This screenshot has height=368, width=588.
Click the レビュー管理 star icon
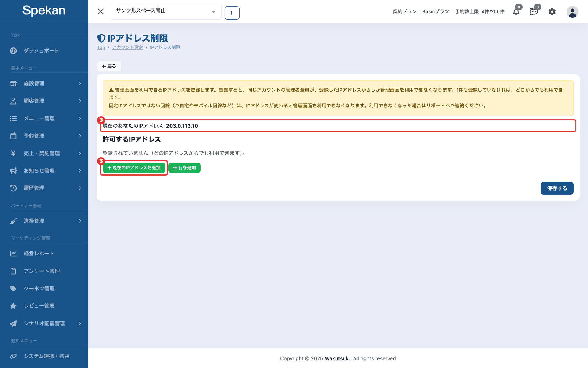[x=13, y=306]
